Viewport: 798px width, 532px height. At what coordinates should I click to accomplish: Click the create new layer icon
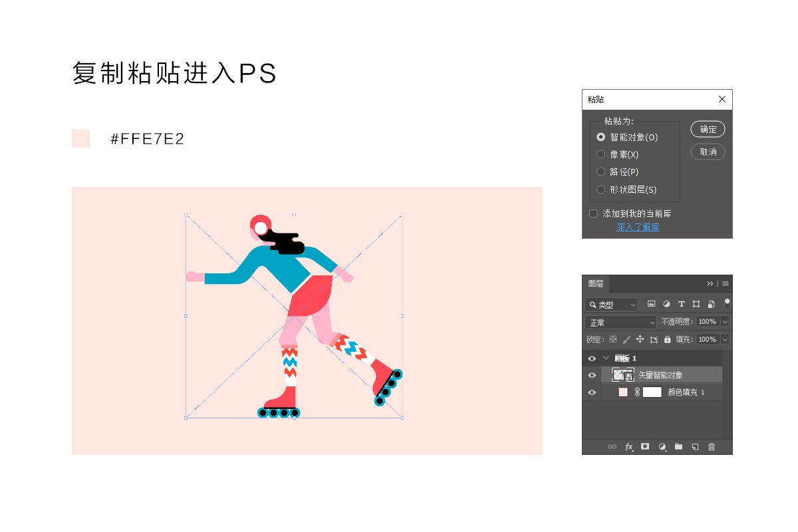click(695, 447)
